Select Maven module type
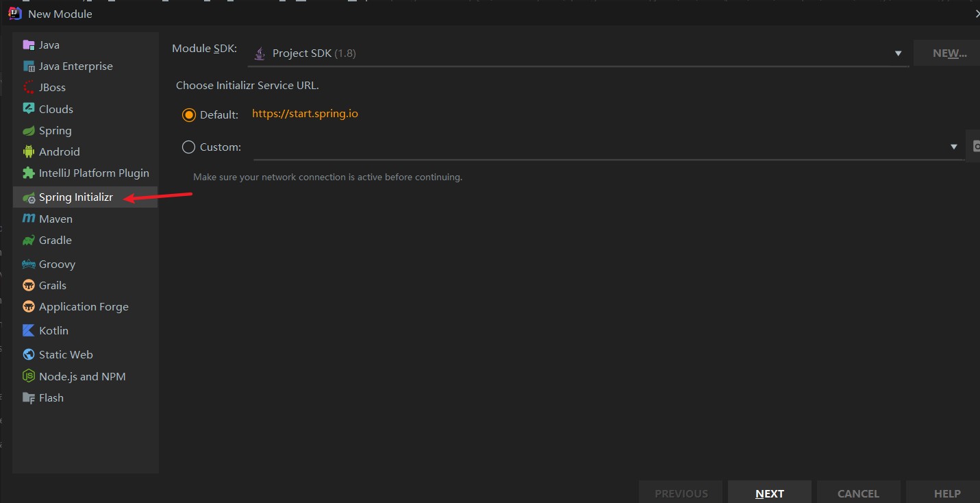Viewport: 980px width, 503px height. click(85, 219)
